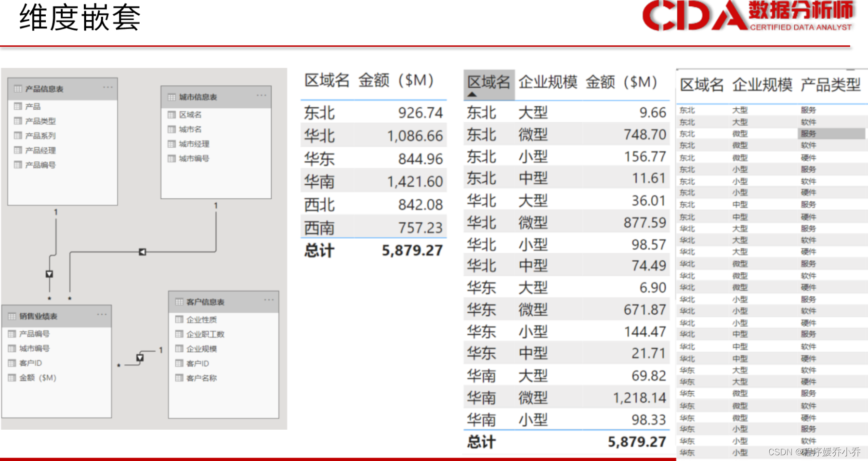This screenshot has height=461, width=868.
Task: Click the field icon beside 城市经理
Action: [x=171, y=144]
